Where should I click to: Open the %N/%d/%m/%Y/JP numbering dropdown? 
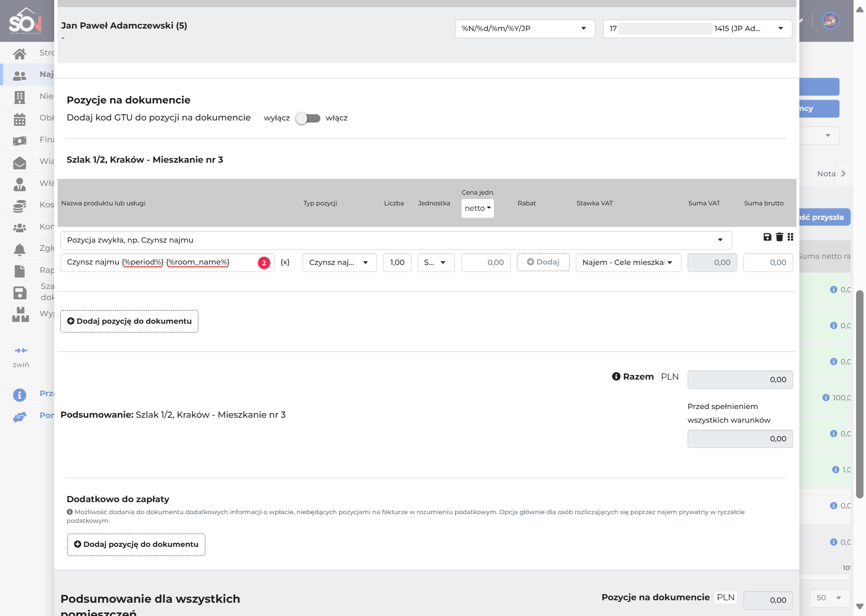525,29
